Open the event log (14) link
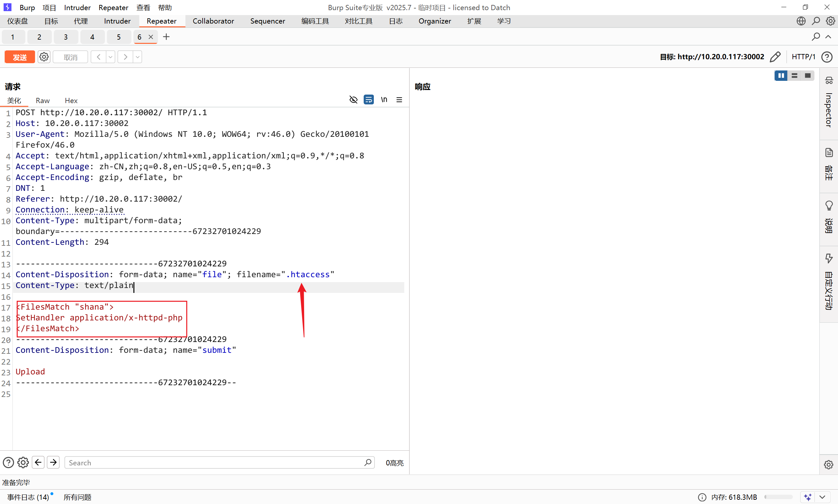This screenshot has height=504, width=838. [x=28, y=497]
